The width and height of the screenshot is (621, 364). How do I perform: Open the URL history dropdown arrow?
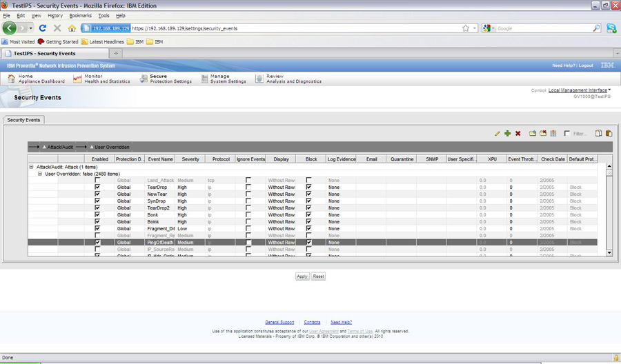pos(475,28)
